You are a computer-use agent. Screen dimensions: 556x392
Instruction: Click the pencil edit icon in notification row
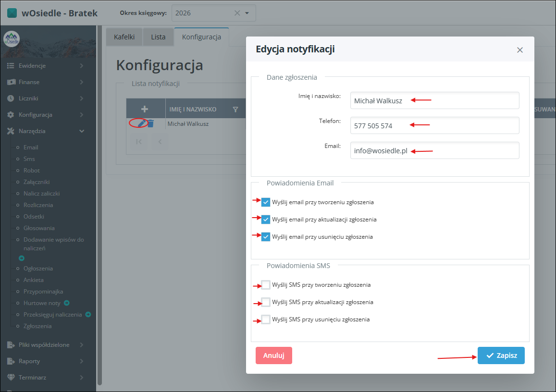141,123
